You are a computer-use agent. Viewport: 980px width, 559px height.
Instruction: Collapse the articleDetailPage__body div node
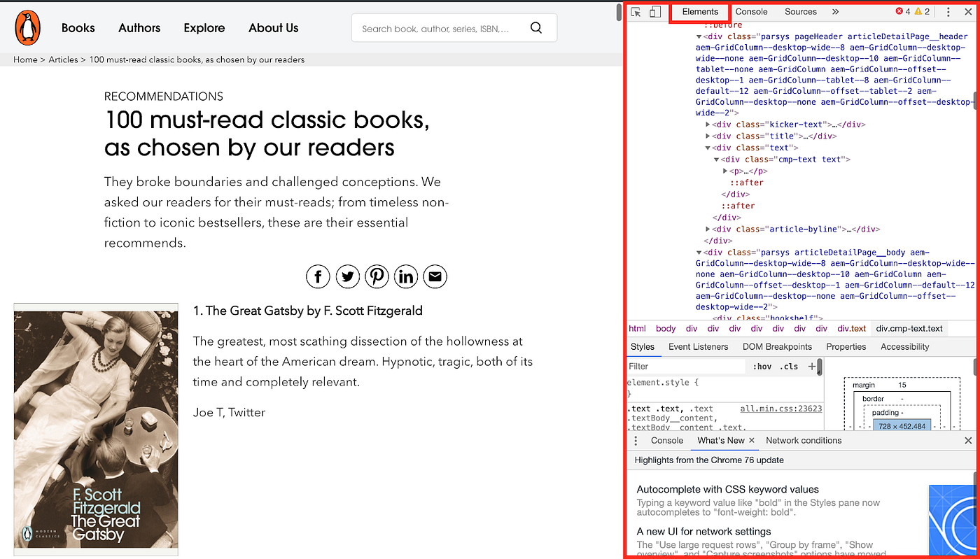pos(699,253)
